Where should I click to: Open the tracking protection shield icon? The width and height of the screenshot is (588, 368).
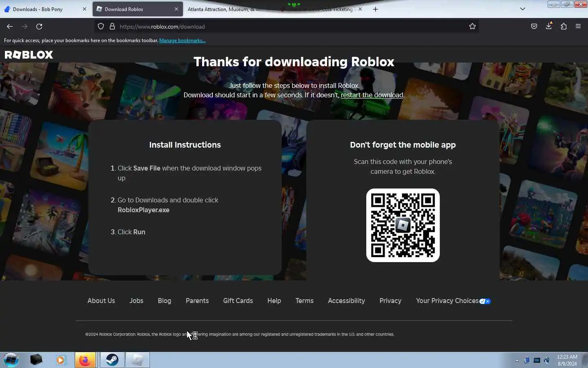pyautogui.click(x=101, y=27)
